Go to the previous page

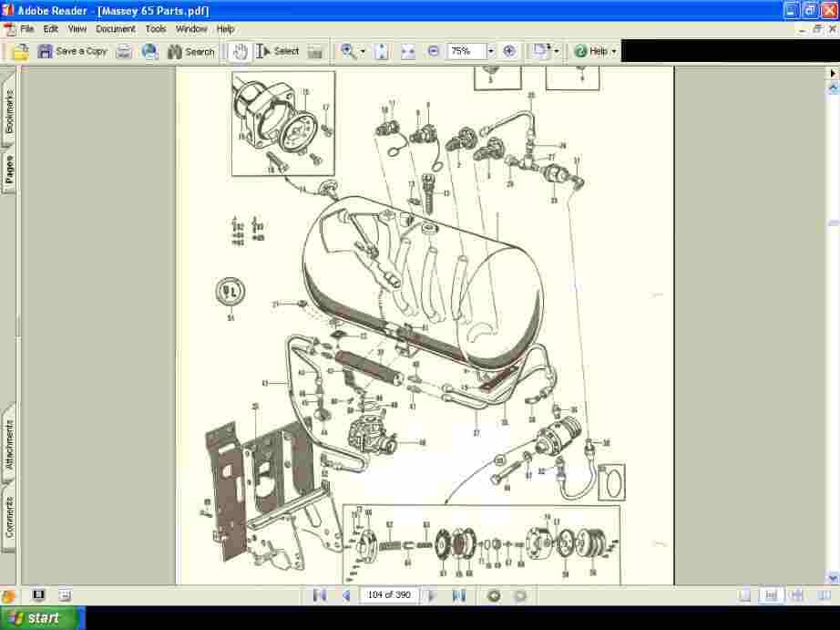344,594
